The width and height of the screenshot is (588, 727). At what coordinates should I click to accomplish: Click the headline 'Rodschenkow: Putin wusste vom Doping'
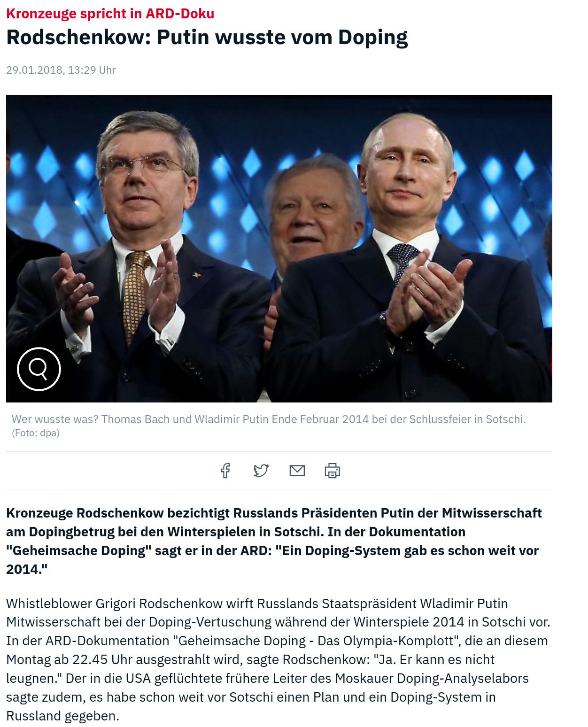click(x=207, y=37)
